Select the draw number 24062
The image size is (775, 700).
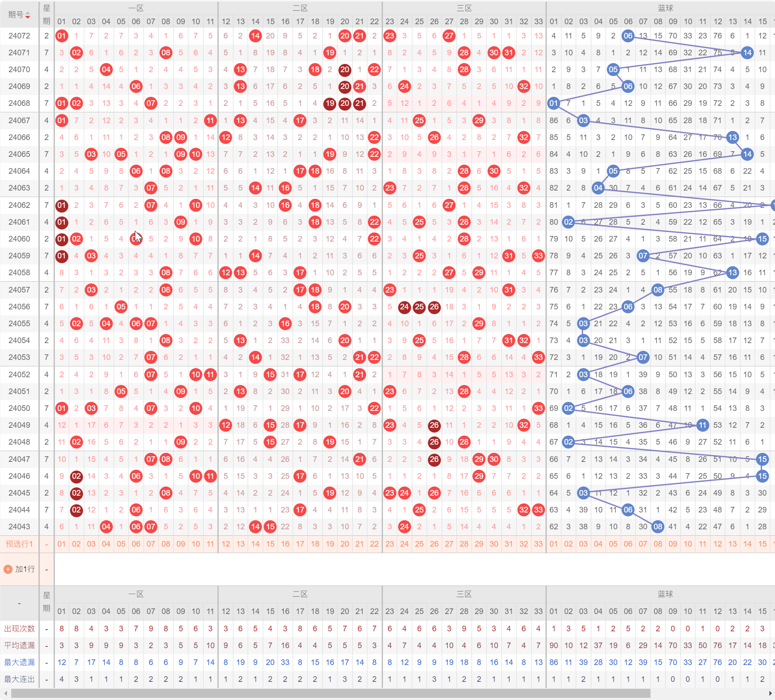click(x=19, y=205)
